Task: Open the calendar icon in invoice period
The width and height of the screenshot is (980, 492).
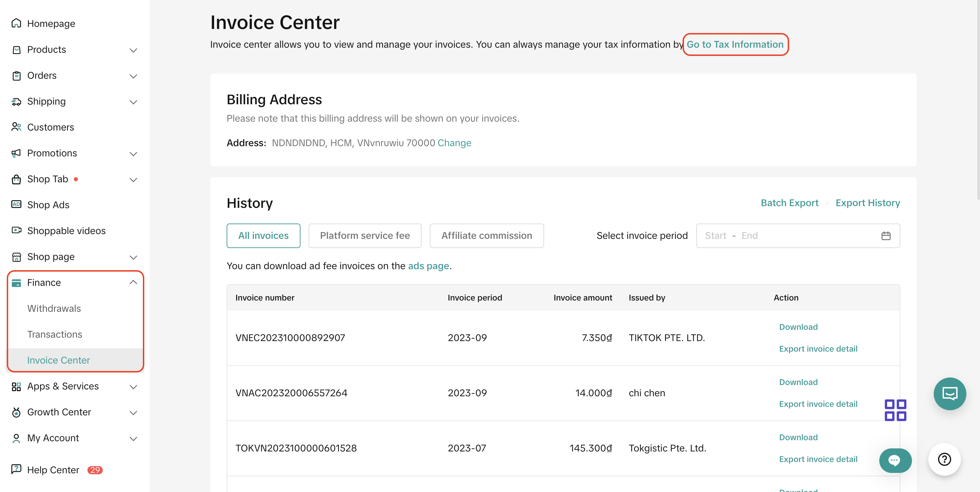Action: tap(886, 236)
